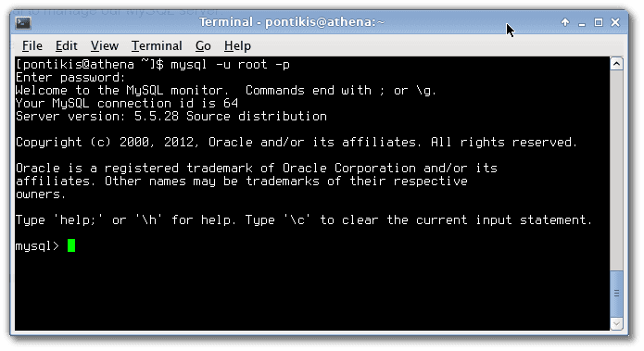644x351 pixels.
Task: Minimize the terminal window
Action: pyautogui.click(x=582, y=23)
